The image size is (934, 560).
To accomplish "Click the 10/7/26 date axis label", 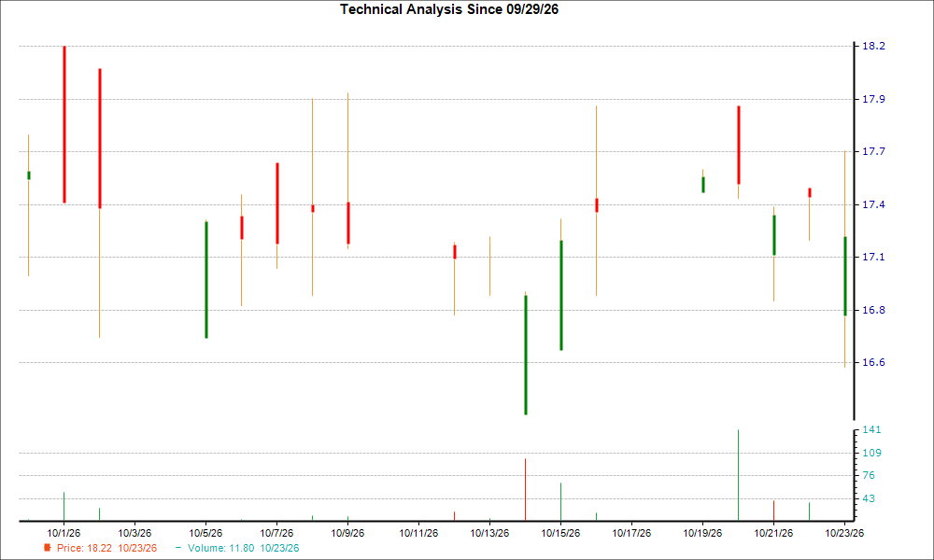I will click(276, 533).
